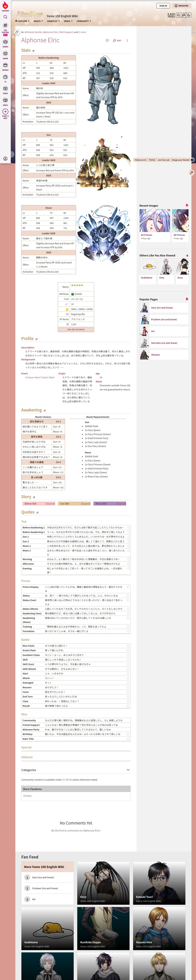The width and height of the screenshot is (196, 980).
Task: Click the Register button
Action: click(181, 6)
